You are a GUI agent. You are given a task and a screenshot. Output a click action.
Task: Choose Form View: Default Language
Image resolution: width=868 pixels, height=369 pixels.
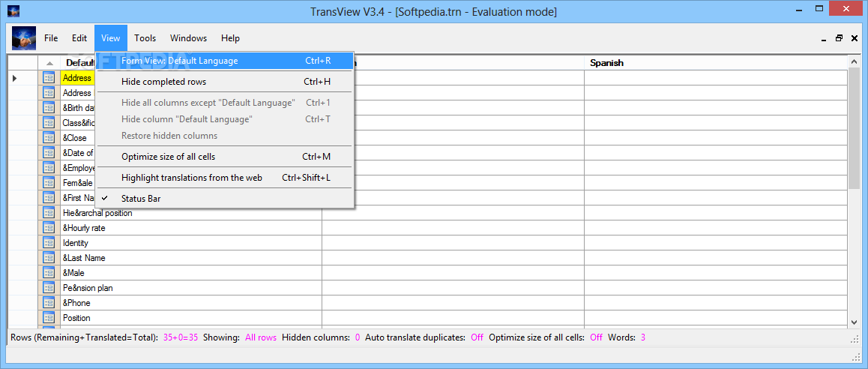tap(226, 61)
